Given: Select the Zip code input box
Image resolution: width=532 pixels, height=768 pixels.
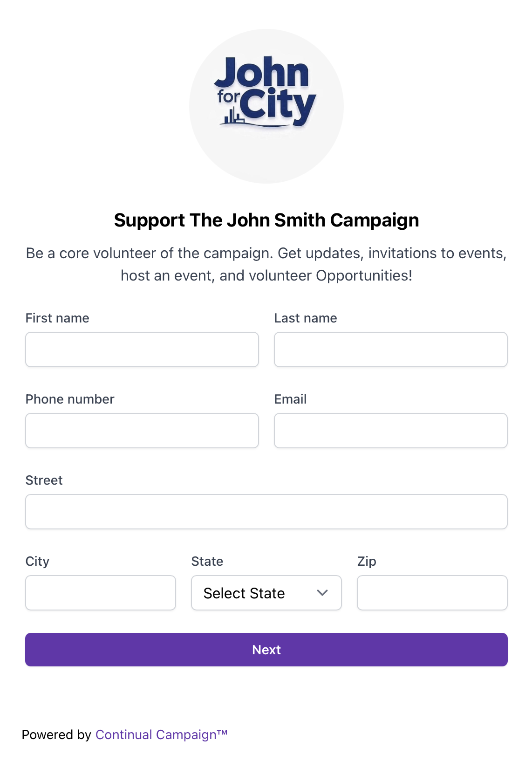Looking at the screenshot, I should coord(432,593).
